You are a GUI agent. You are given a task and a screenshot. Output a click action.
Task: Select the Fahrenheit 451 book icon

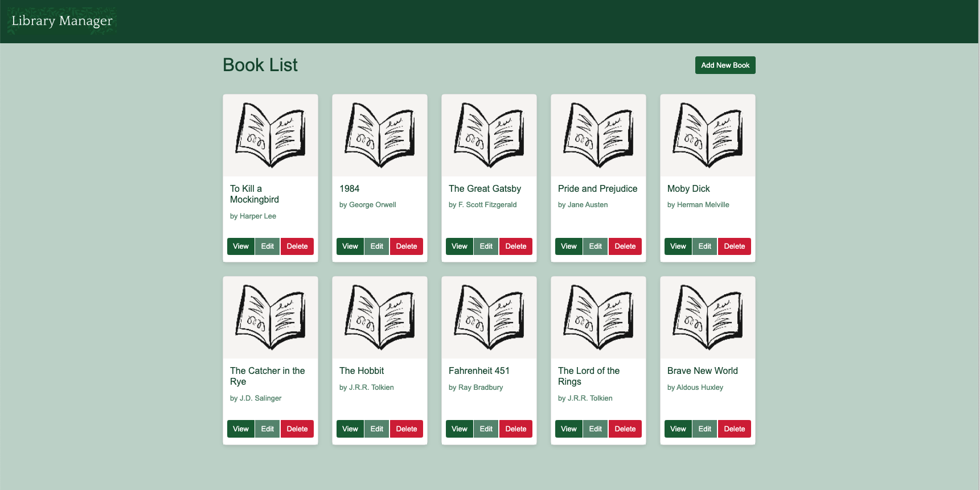(489, 318)
